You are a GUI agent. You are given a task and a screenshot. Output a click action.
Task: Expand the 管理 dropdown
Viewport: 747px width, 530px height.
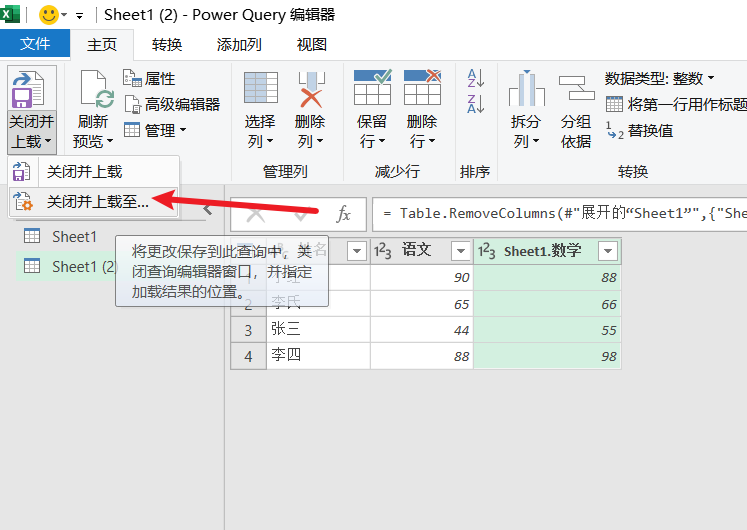click(x=155, y=130)
